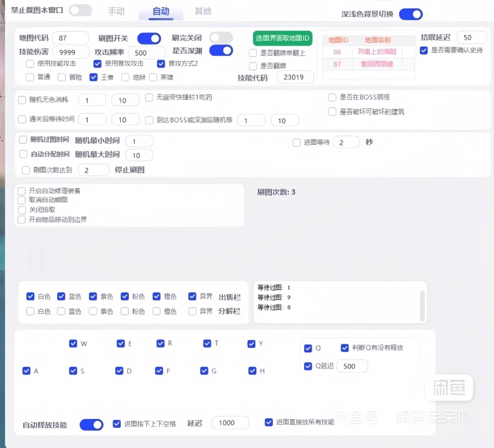Uncheck the 使用普攻攻击 checkbox

pyautogui.click(x=97, y=64)
